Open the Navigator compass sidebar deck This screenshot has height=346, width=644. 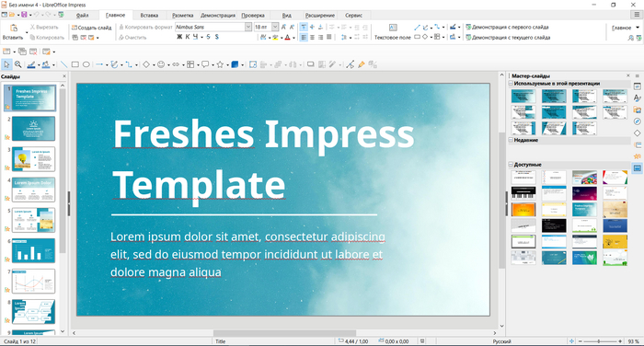pyautogui.click(x=637, y=121)
